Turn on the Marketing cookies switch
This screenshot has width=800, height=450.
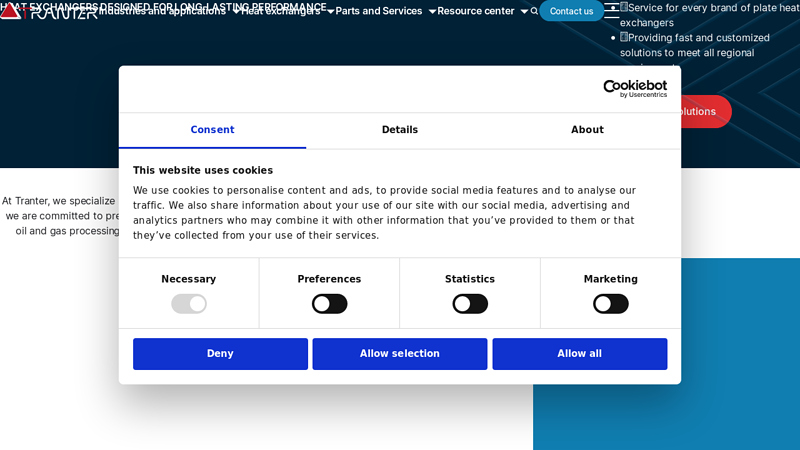[x=610, y=304]
